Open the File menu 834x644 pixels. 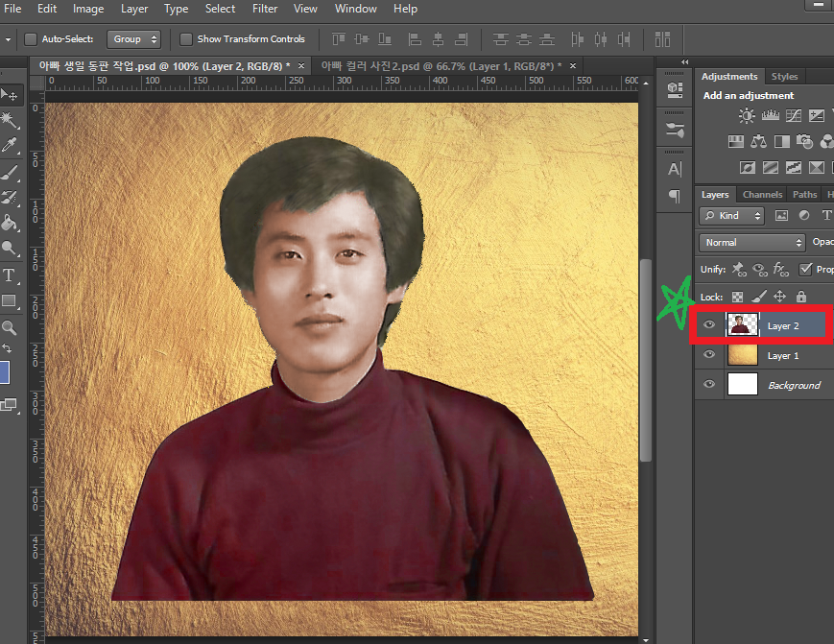click(x=12, y=9)
